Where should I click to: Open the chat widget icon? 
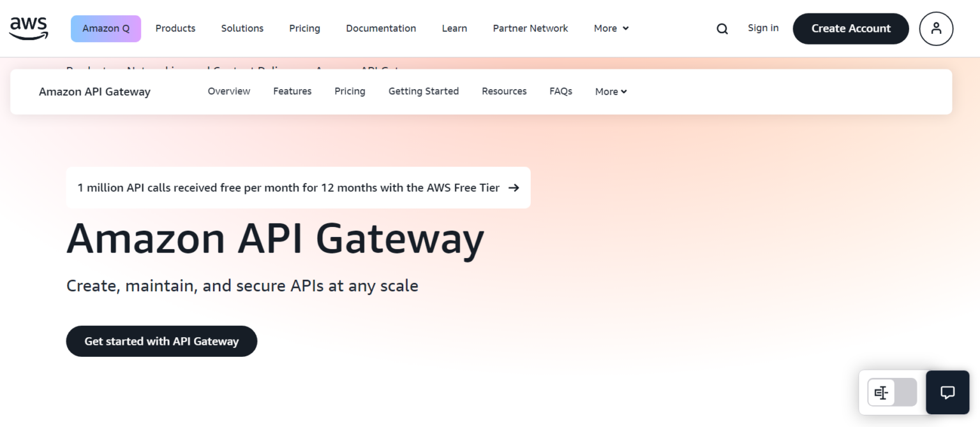(x=947, y=392)
